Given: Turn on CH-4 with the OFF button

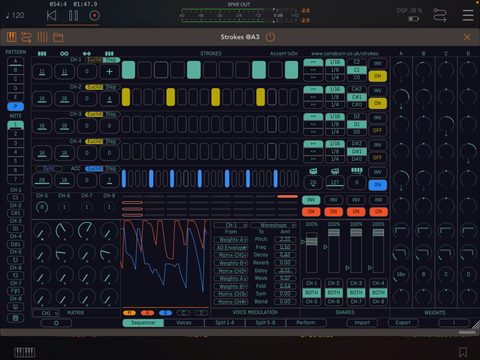Looking at the screenshot, I should tap(377, 157).
